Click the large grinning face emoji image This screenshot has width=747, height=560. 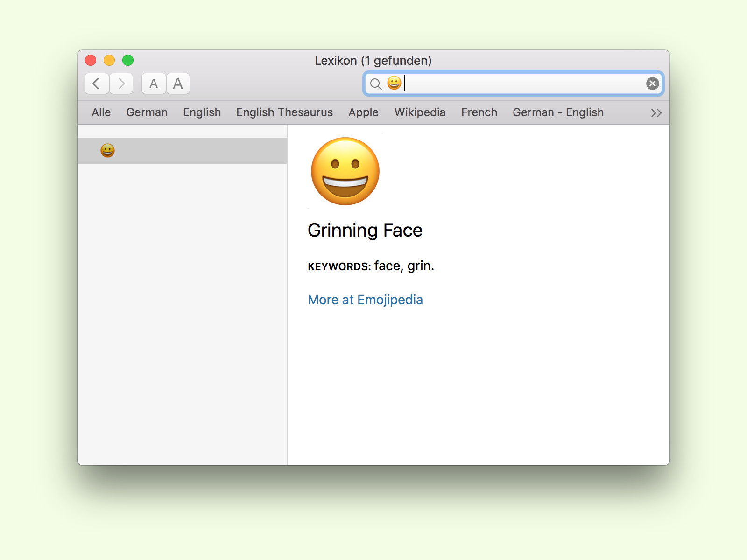tap(345, 171)
